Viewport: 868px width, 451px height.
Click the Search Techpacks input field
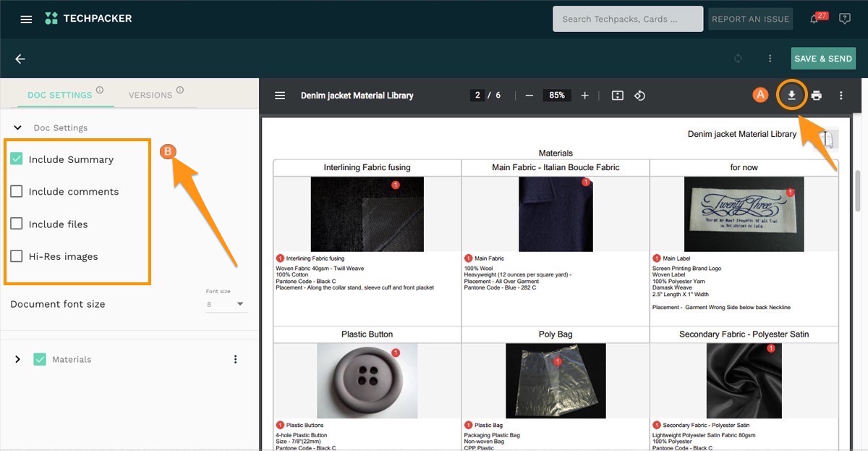tap(627, 19)
